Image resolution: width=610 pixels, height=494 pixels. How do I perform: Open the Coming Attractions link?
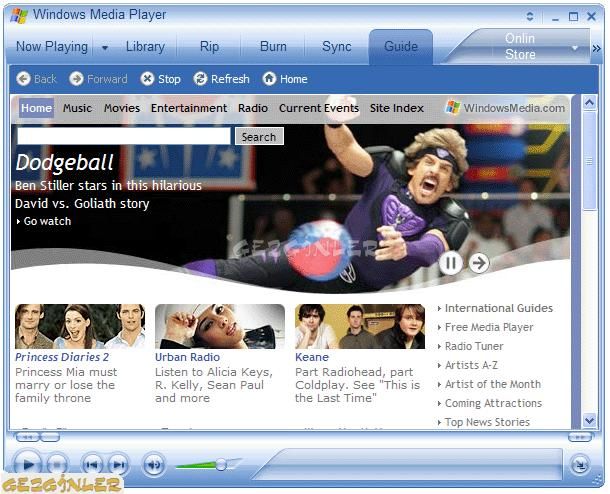coord(493,403)
